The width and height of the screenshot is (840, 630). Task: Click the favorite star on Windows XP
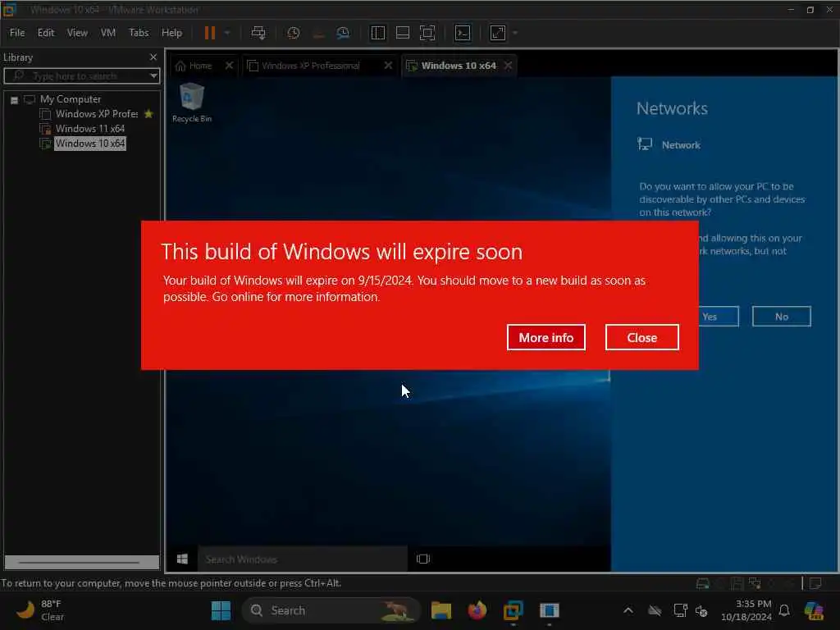pyautogui.click(x=149, y=113)
